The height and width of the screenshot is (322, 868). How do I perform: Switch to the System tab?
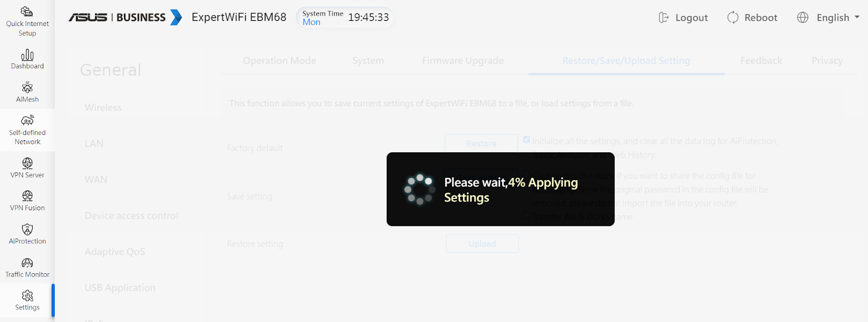coord(368,61)
